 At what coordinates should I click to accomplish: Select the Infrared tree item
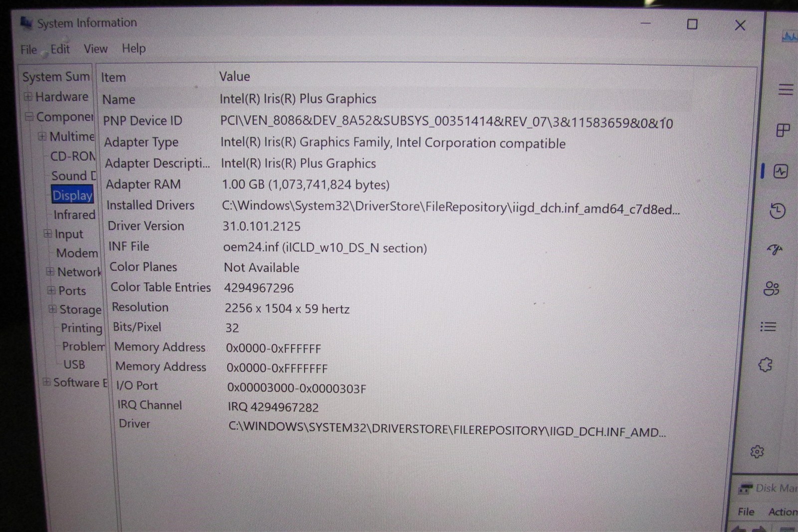pos(74,214)
